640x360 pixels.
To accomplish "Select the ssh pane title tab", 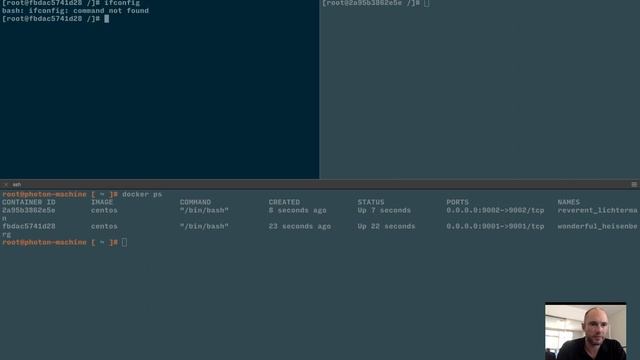I will [16, 184].
